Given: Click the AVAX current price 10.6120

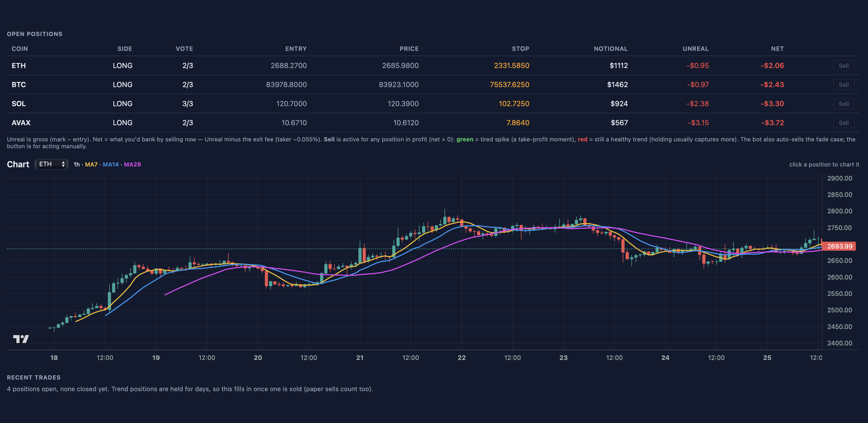Looking at the screenshot, I should click(406, 123).
